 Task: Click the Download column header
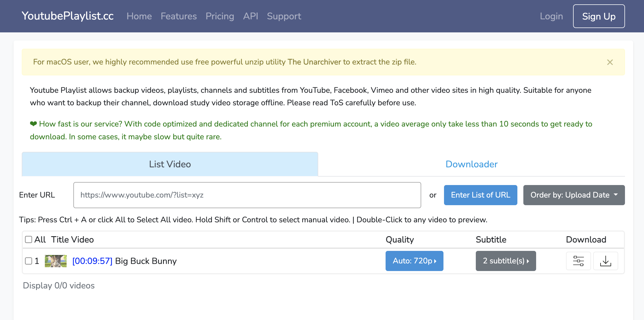[x=586, y=239]
